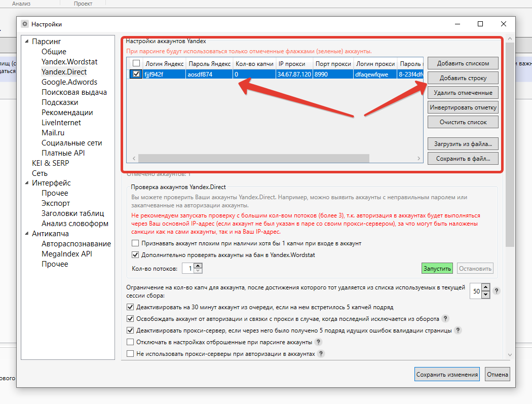Viewport: 532px width, 404px height.
Task: Open Экспорт settings section
Action: (x=56, y=203)
